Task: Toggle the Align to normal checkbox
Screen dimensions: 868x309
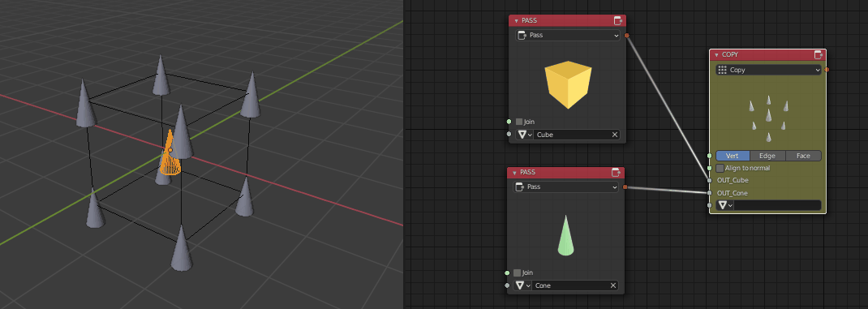Action: tap(720, 168)
